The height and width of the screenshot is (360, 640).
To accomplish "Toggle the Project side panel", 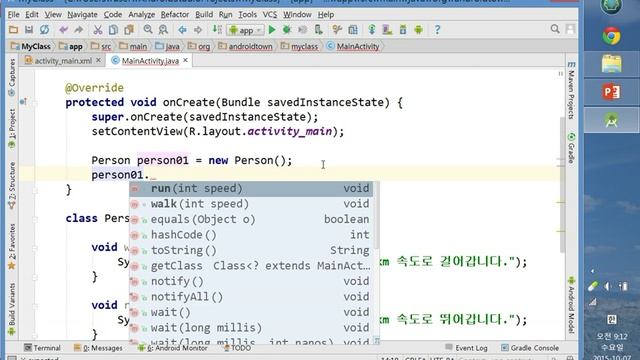I will (12, 129).
